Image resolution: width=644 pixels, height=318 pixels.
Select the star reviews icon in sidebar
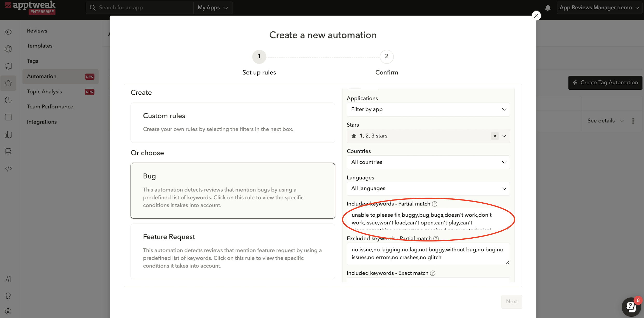click(8, 83)
